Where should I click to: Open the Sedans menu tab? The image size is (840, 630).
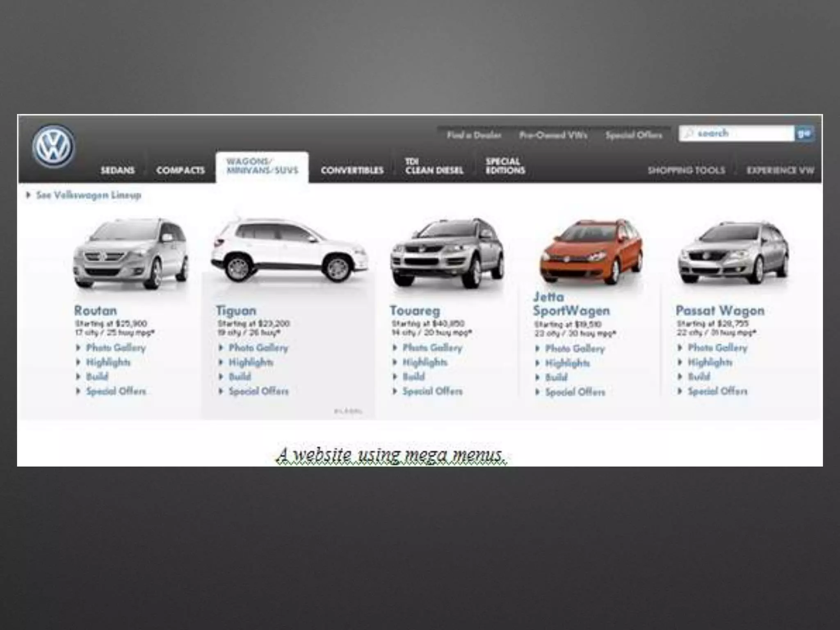point(118,170)
